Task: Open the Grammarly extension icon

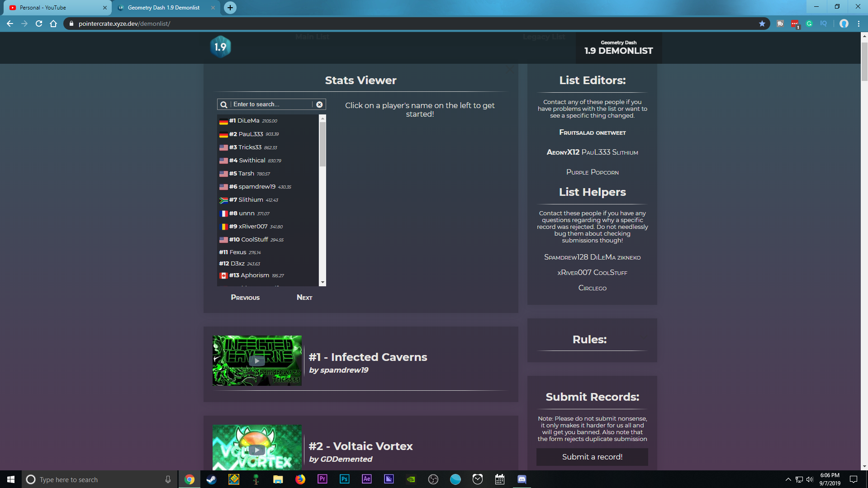Action: coord(809,24)
